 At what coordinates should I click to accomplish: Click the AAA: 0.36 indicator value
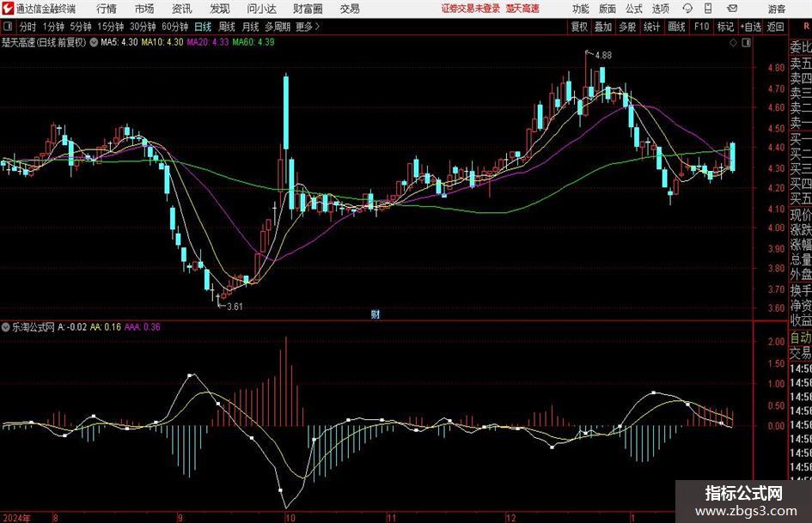coord(143,327)
